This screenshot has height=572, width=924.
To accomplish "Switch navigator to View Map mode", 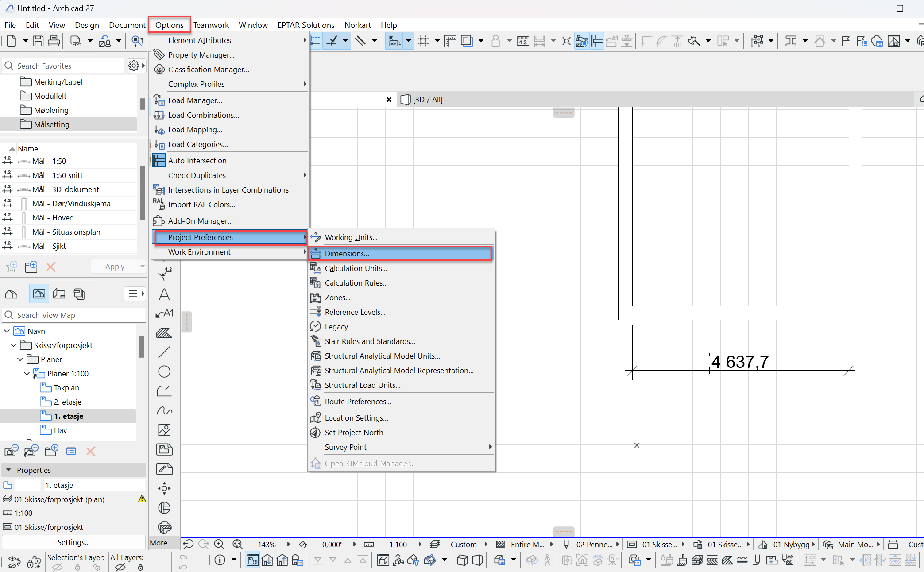I will pos(39,294).
